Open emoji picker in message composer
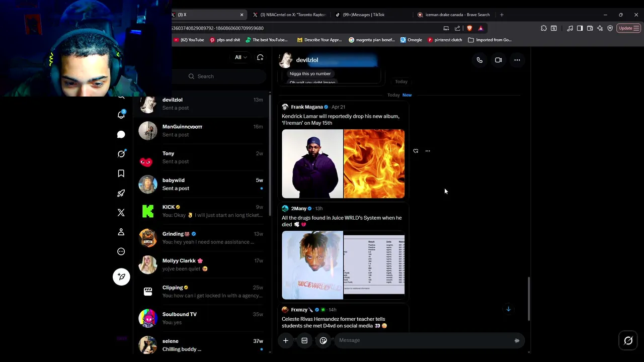 click(x=323, y=340)
